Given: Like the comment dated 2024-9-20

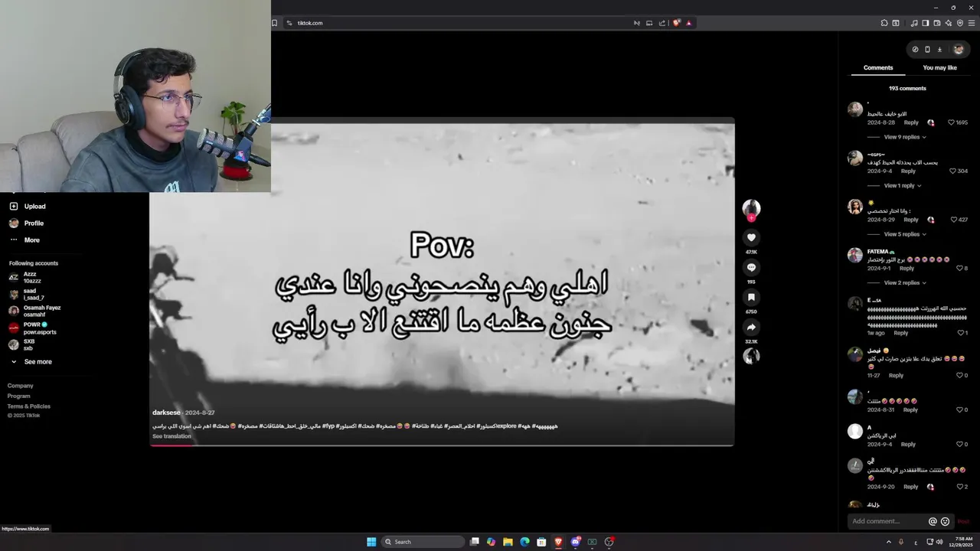Looking at the screenshot, I should [959, 487].
